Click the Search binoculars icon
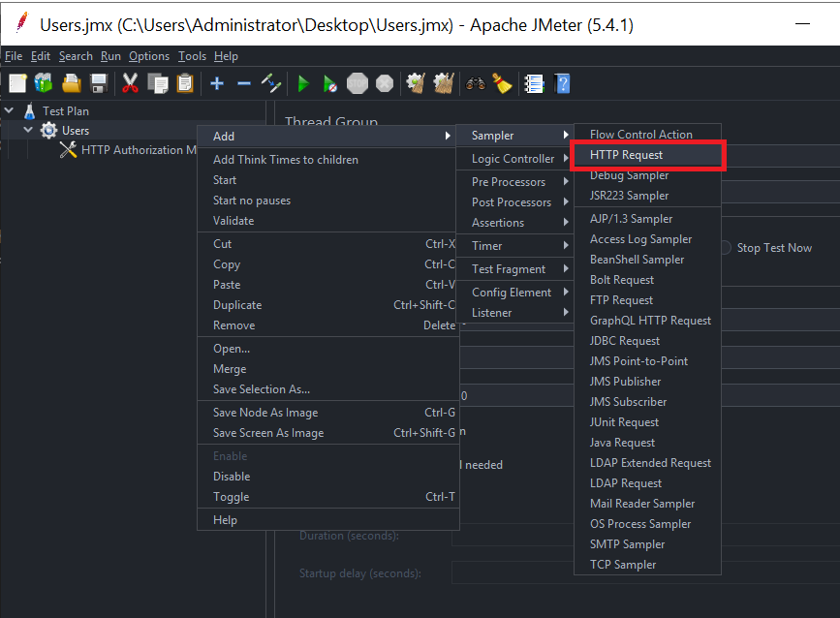 (x=475, y=83)
